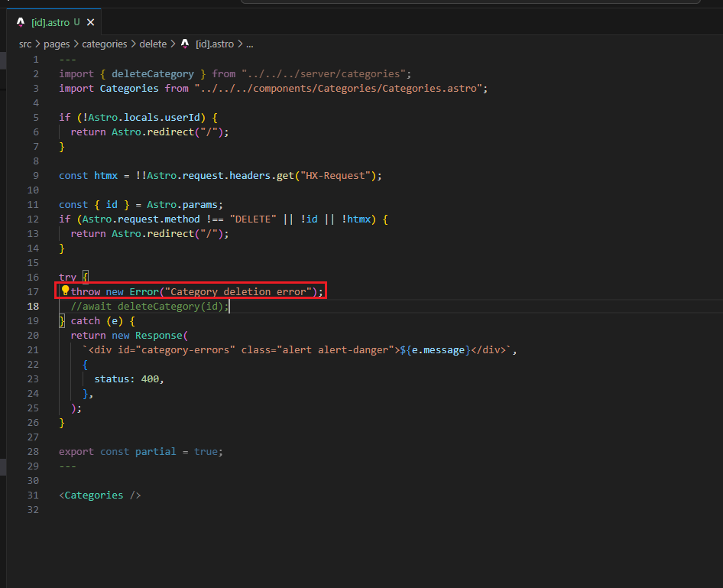Screen dimensions: 723x588
Task: Open the pages breadcrumb segment
Action: click(57, 44)
